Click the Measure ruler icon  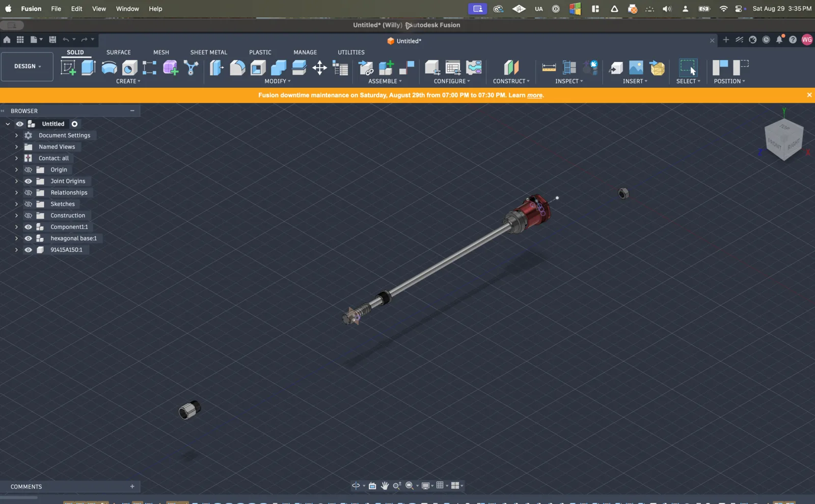(549, 68)
